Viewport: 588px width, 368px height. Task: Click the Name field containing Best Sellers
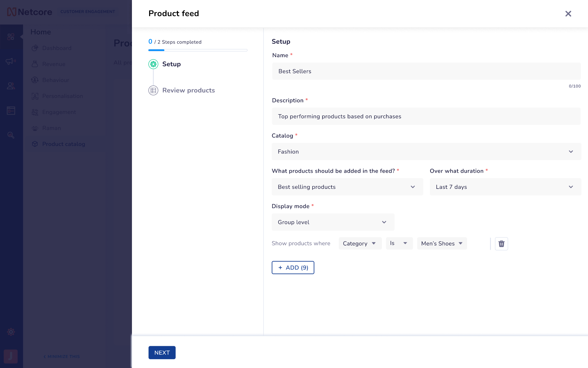click(426, 71)
